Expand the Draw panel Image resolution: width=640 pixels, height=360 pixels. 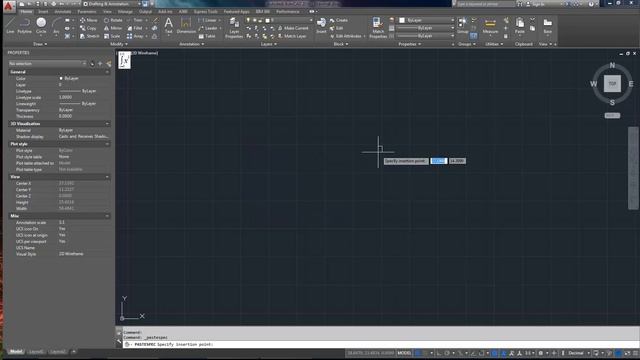point(40,44)
